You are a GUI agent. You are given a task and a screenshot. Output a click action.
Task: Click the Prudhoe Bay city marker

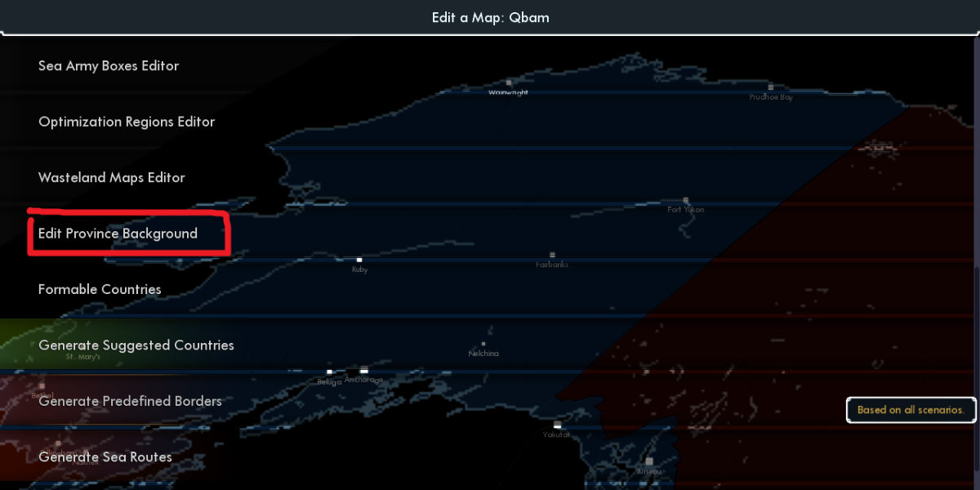click(x=770, y=87)
